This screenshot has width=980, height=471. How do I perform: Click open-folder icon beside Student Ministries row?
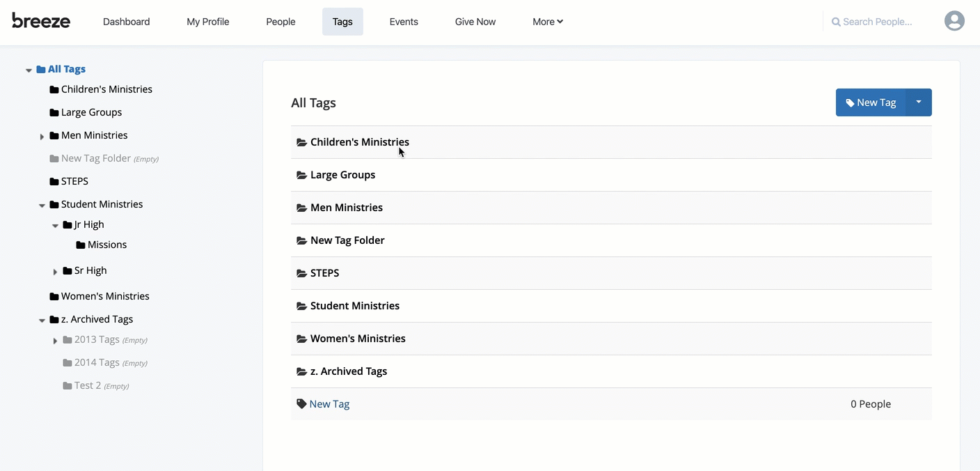click(x=301, y=306)
